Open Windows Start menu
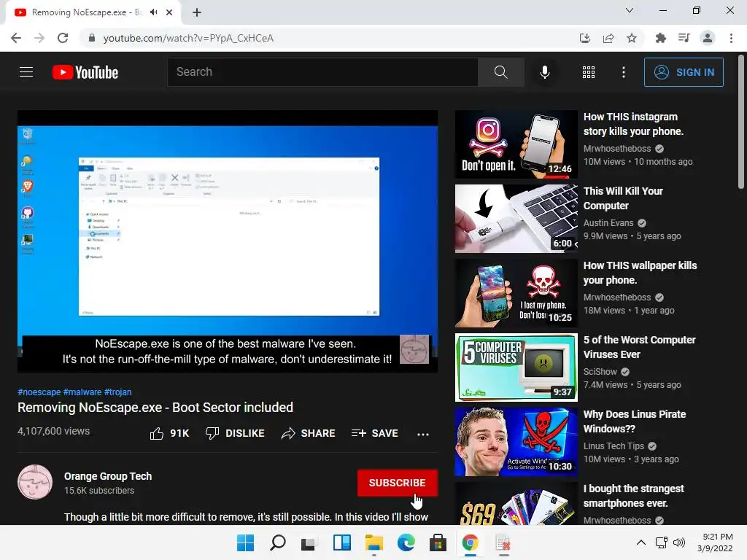This screenshot has height=560, width=747. [246, 542]
